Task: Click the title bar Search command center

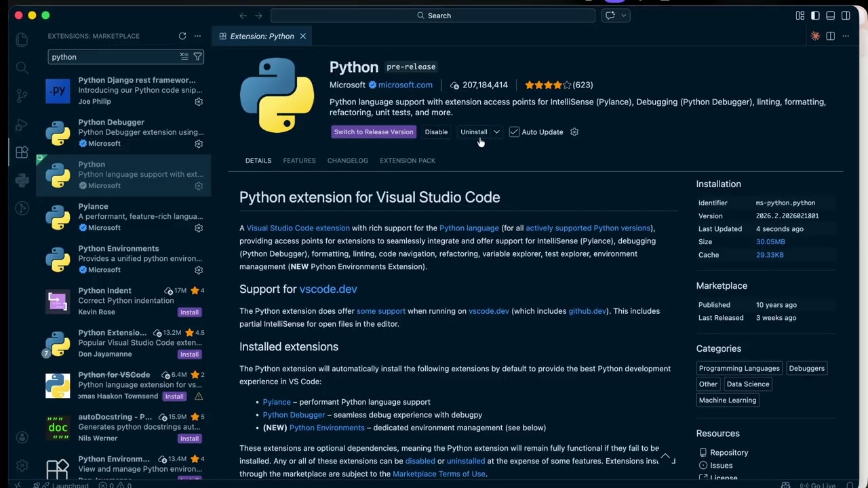Action: click(x=433, y=16)
